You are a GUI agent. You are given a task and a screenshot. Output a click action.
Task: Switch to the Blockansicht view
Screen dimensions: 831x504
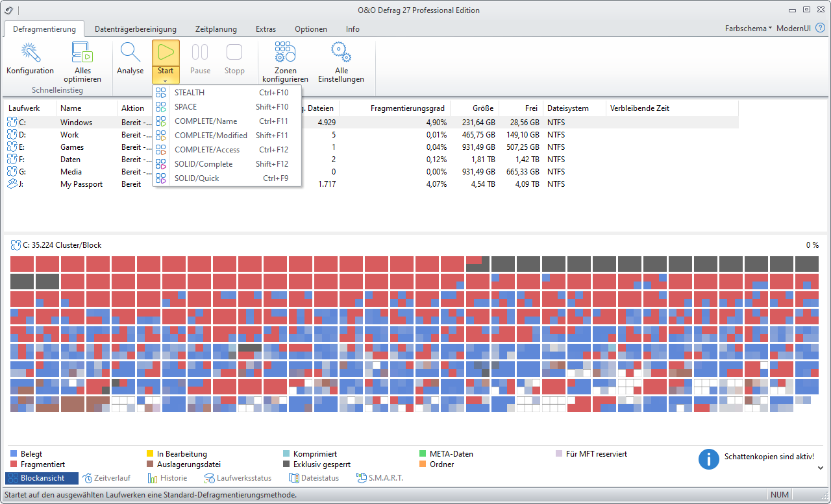click(42, 478)
